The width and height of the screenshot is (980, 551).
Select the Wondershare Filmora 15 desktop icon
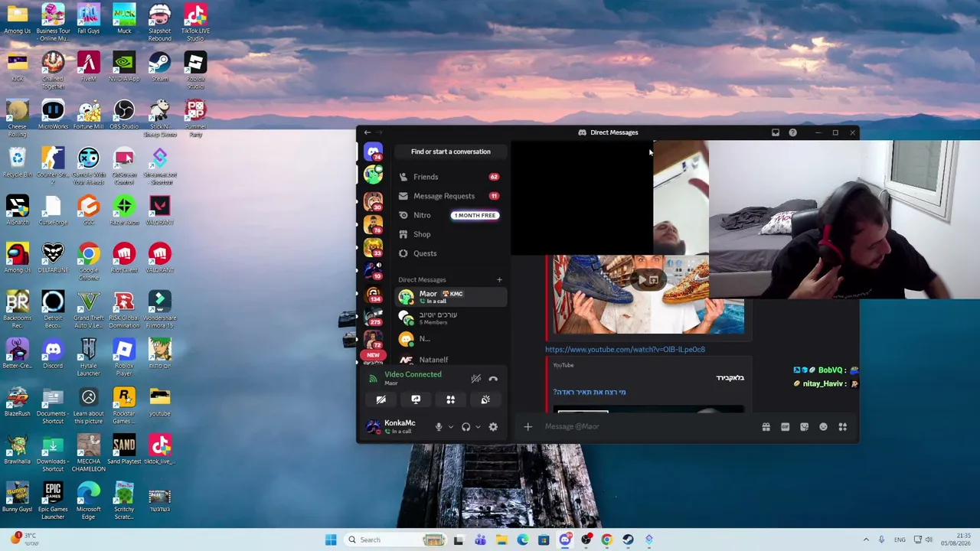point(159,310)
